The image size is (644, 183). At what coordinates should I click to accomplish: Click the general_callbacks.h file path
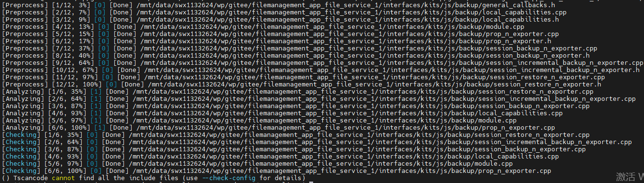click(x=346, y=5)
